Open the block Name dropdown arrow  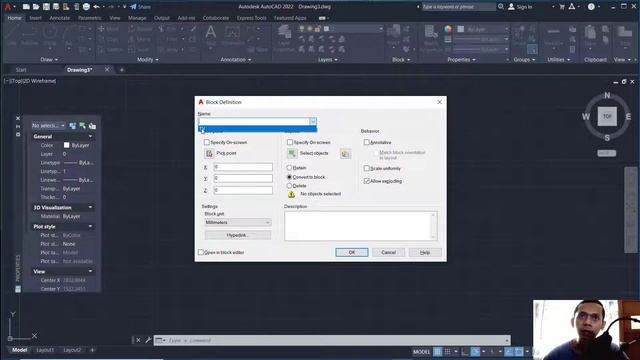pos(313,121)
